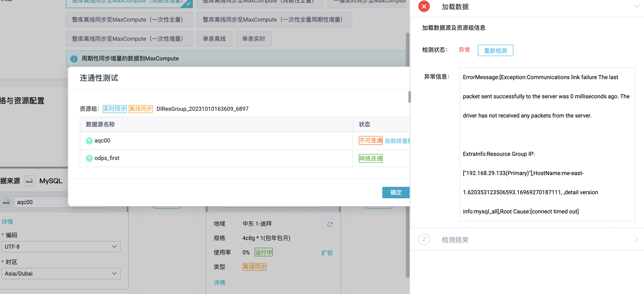The width and height of the screenshot is (644, 294).
Task: Click the red error icon beside 加载数据
Action: [x=424, y=6]
